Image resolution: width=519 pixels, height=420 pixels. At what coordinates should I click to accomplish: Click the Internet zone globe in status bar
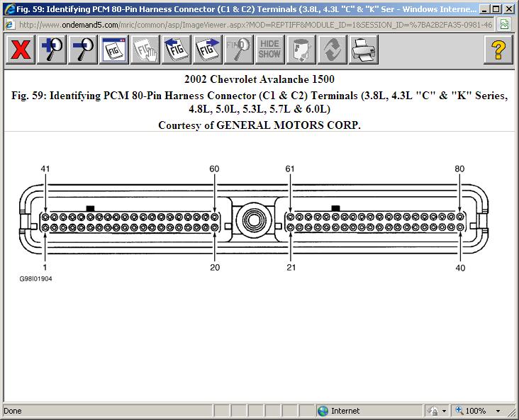pyautogui.click(x=323, y=411)
